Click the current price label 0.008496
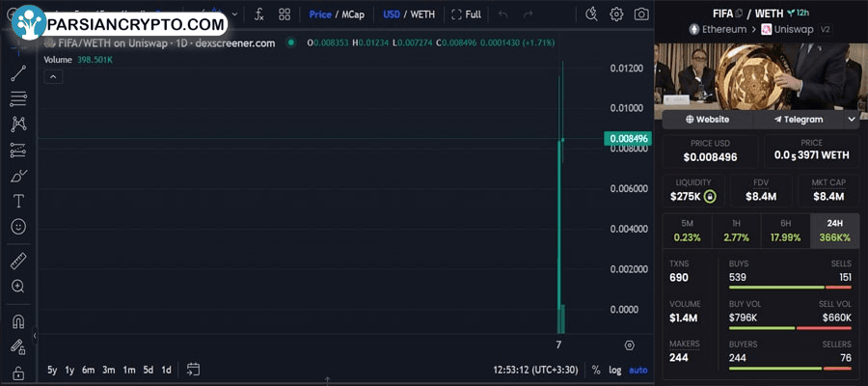This screenshot has height=386, width=868. 627,139
